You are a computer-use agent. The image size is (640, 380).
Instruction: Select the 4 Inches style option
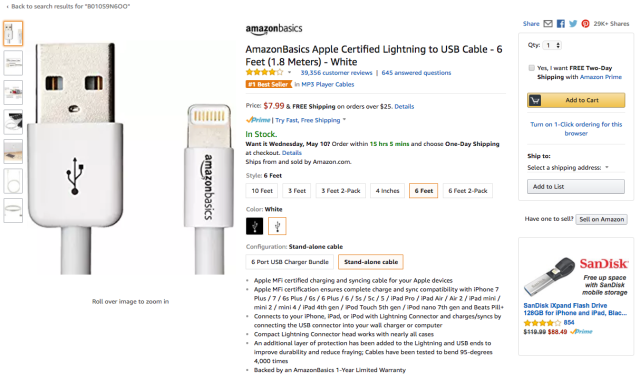[x=387, y=191]
